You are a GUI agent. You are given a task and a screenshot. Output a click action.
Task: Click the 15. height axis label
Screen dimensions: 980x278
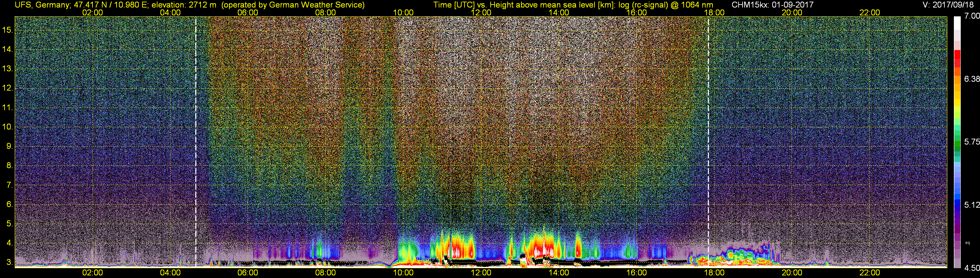pos(8,30)
